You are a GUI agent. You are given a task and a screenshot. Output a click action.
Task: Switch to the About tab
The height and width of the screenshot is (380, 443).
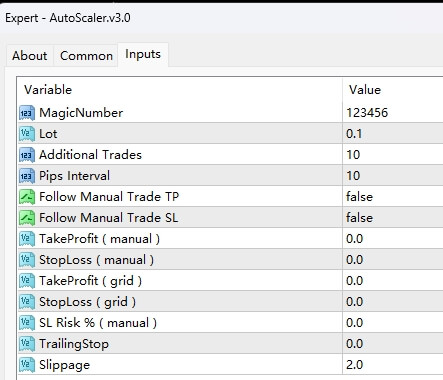coord(30,55)
